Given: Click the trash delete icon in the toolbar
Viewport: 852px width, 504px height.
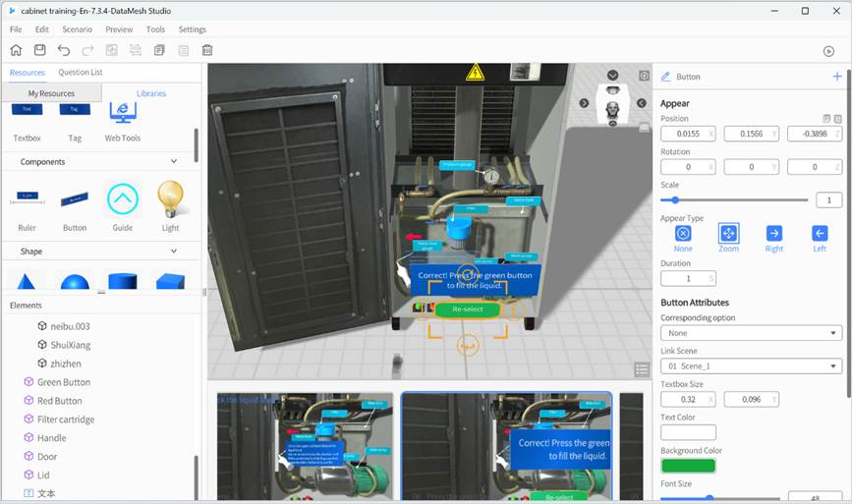Looking at the screenshot, I should coord(207,50).
